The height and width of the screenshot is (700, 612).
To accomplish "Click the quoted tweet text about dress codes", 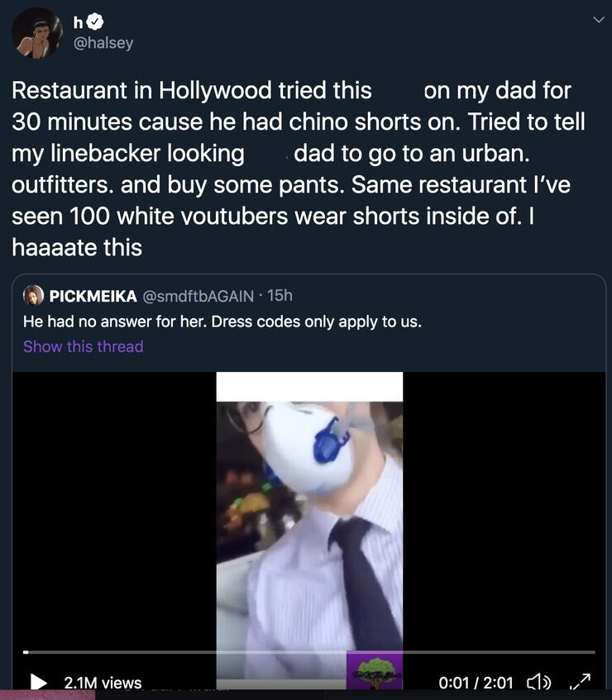I will (x=222, y=321).
